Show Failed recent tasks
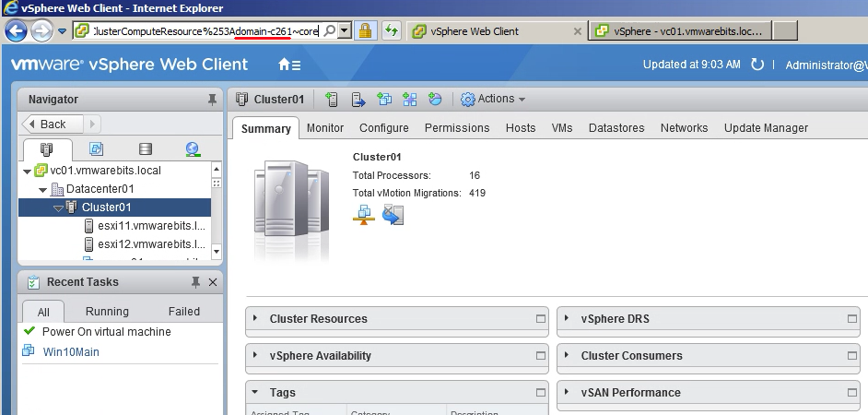Viewport: 868px width, 415px height. click(183, 312)
